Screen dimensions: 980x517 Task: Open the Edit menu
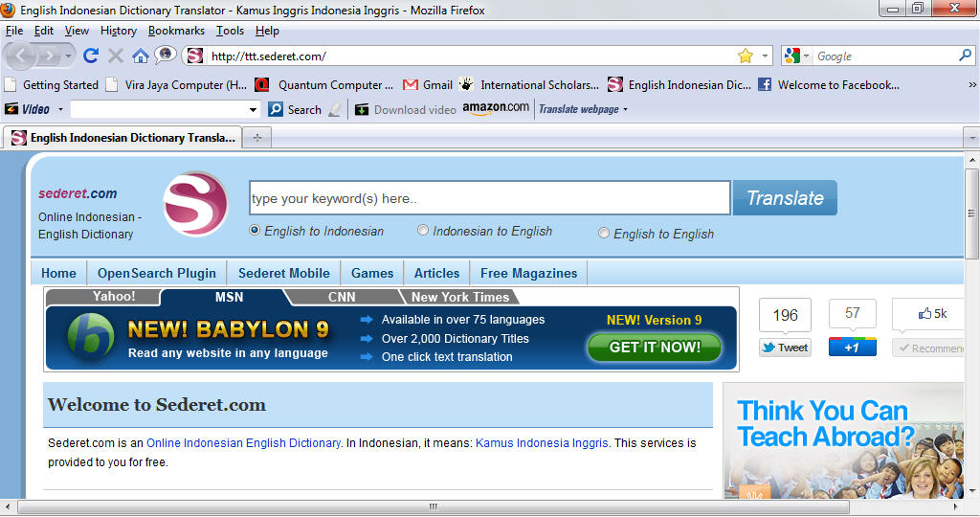44,31
